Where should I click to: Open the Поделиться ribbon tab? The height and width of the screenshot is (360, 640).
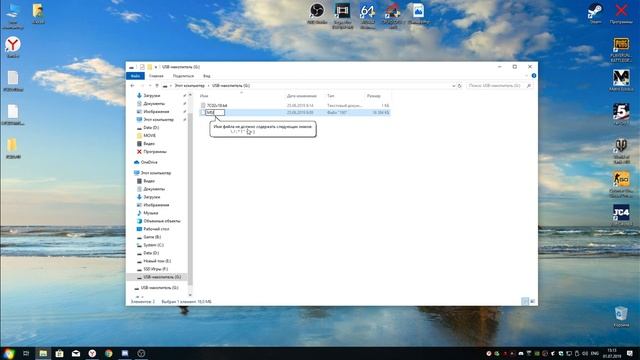tap(183, 76)
